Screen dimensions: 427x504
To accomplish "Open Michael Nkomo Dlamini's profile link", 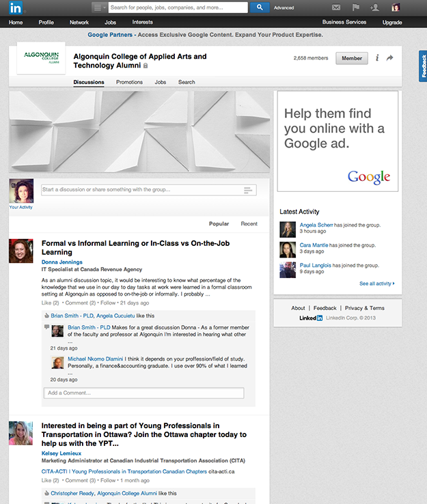I will (95, 359).
